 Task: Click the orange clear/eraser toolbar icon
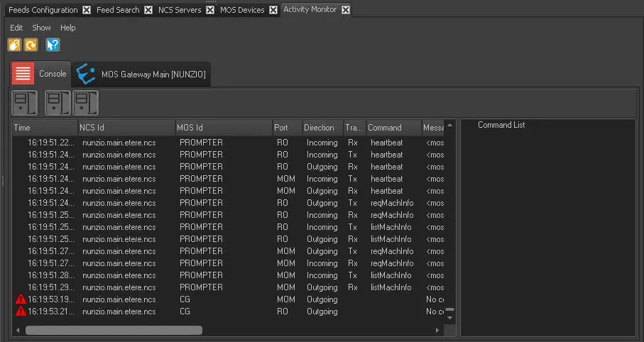coord(14,45)
